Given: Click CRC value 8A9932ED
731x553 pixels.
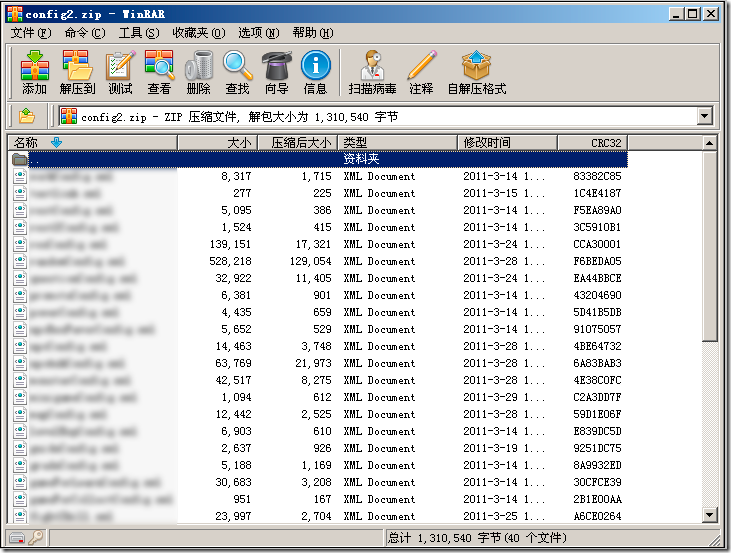Looking at the screenshot, I should [x=597, y=465].
